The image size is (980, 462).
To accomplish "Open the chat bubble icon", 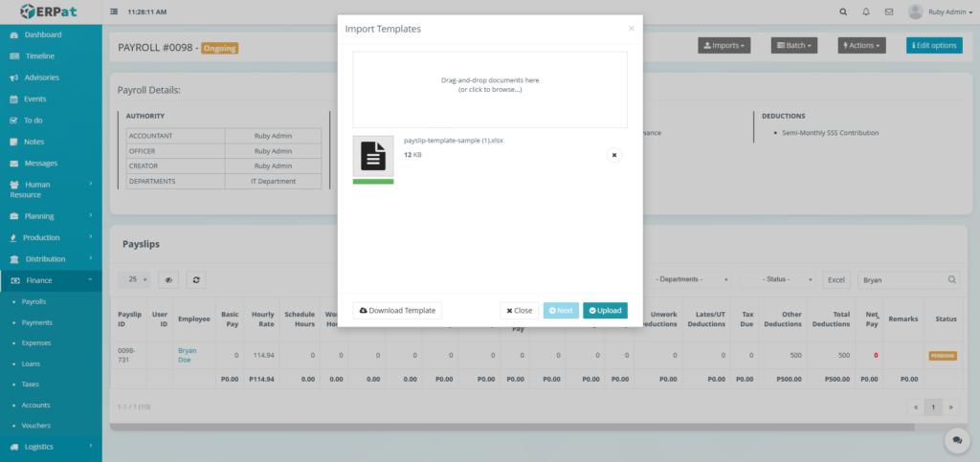I will (x=956, y=439).
